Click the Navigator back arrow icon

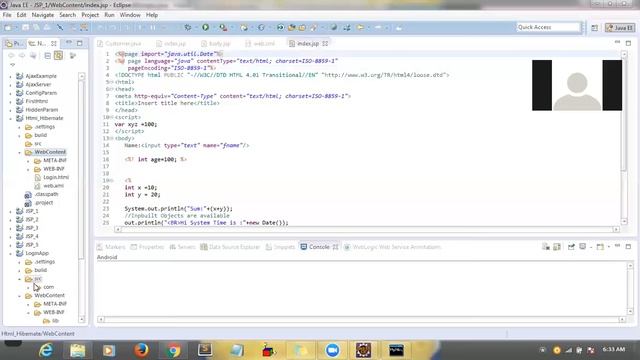click(11, 56)
